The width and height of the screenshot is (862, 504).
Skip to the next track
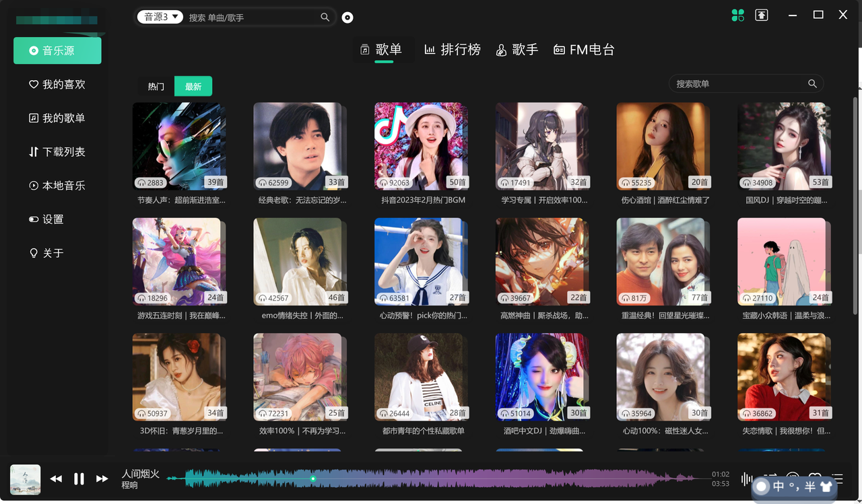pyautogui.click(x=102, y=478)
